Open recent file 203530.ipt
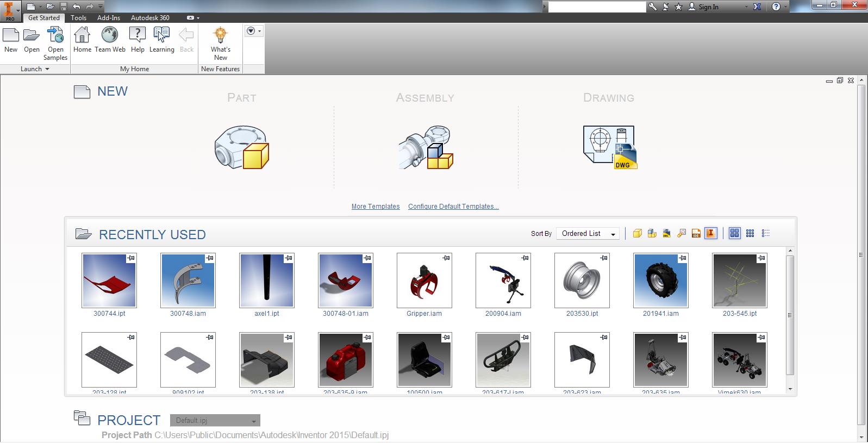The width and height of the screenshot is (868, 443). [582, 280]
